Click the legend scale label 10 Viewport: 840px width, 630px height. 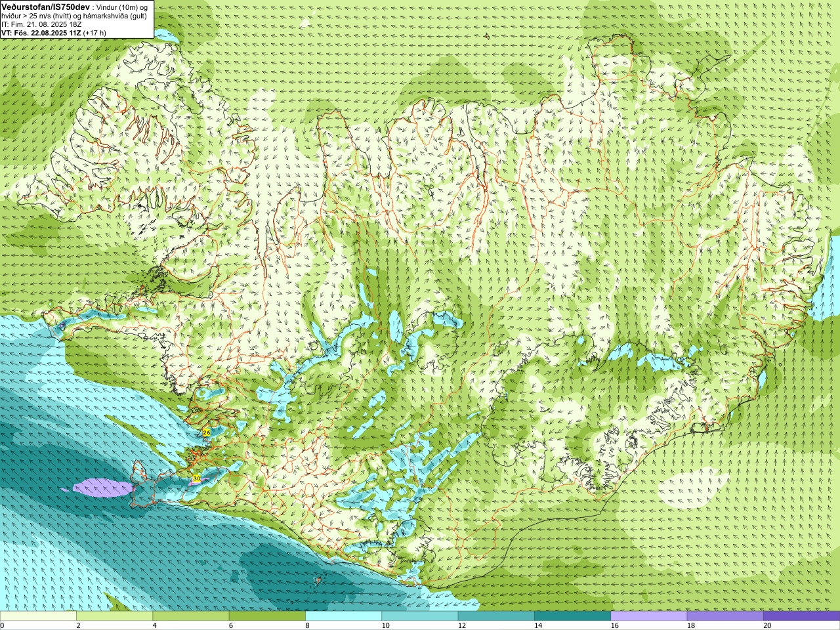click(x=385, y=625)
